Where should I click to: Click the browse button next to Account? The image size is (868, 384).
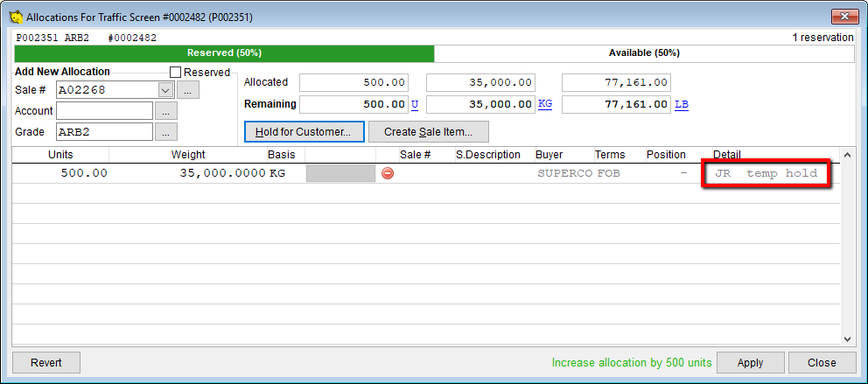[x=166, y=111]
